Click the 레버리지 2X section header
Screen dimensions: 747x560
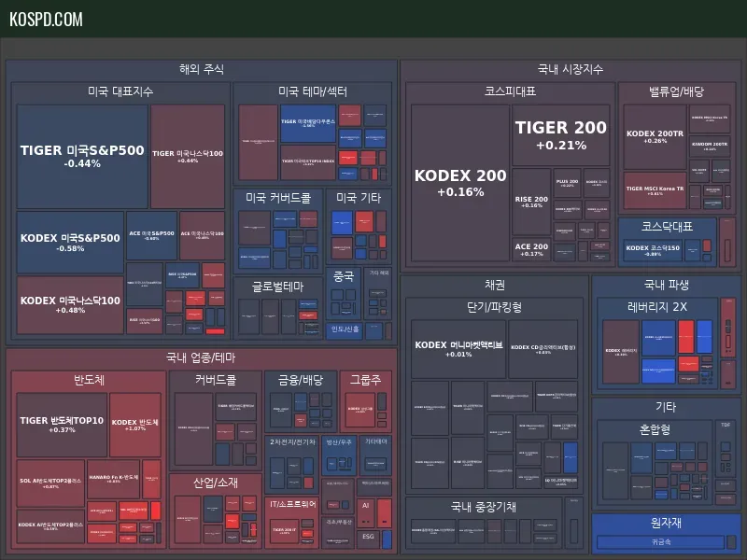point(657,307)
